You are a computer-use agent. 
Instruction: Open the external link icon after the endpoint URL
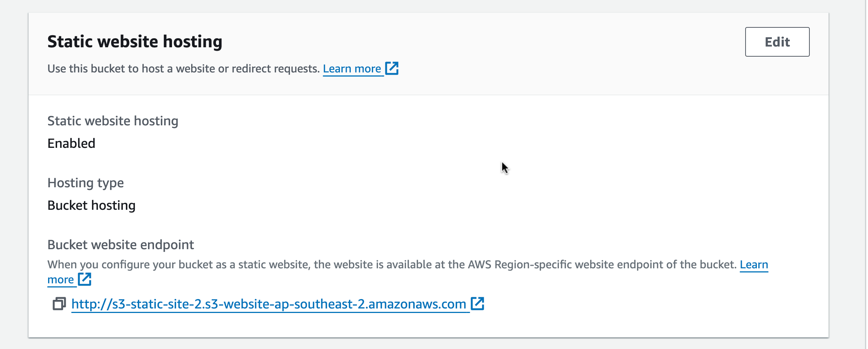click(478, 304)
